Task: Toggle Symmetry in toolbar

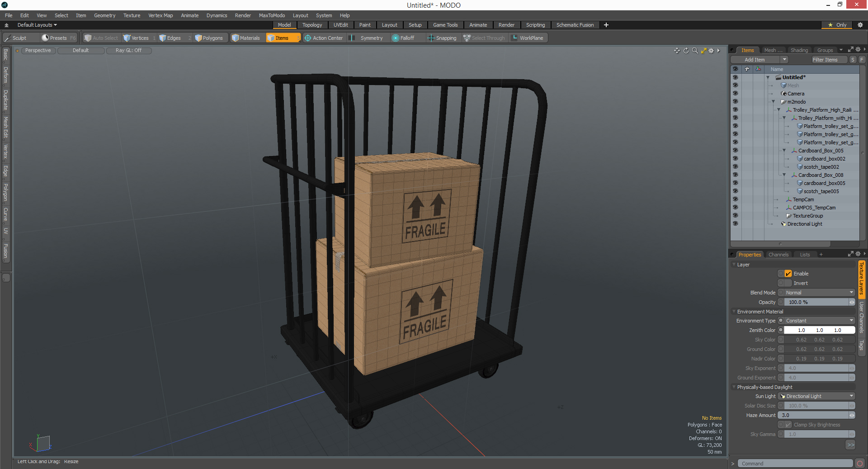Action: pos(367,38)
